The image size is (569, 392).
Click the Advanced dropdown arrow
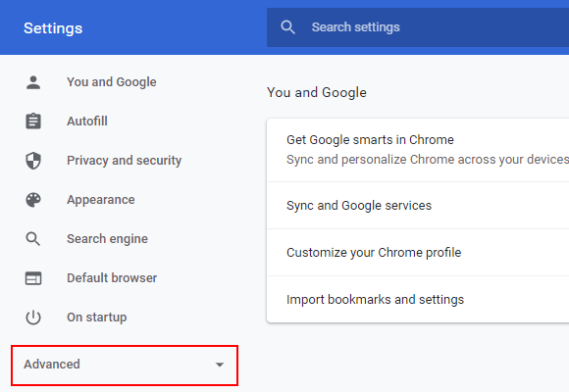(220, 365)
